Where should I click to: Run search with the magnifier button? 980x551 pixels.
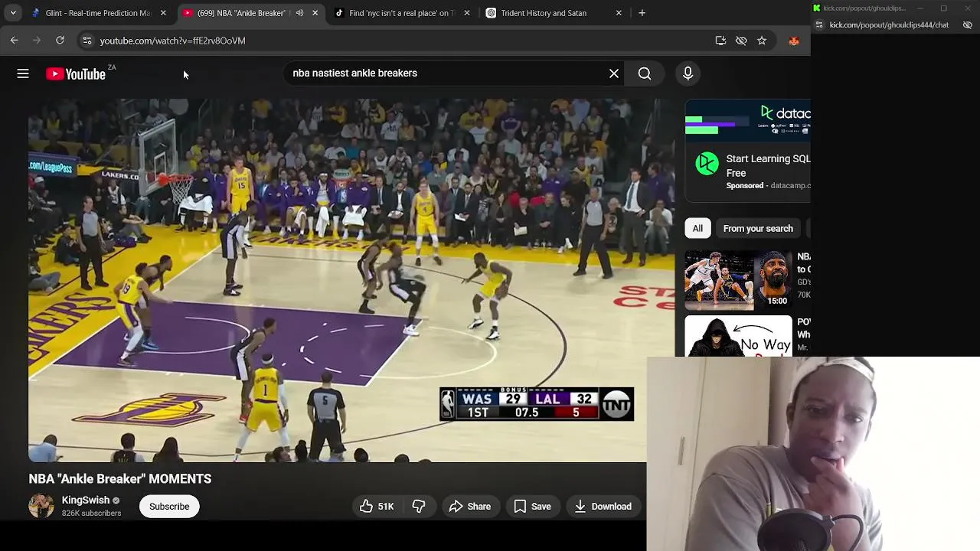pos(645,73)
